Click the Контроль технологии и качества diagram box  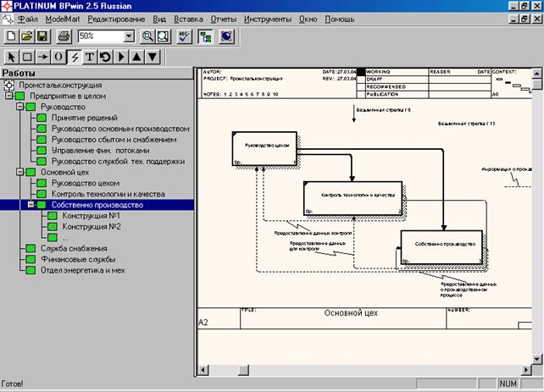coord(352,196)
